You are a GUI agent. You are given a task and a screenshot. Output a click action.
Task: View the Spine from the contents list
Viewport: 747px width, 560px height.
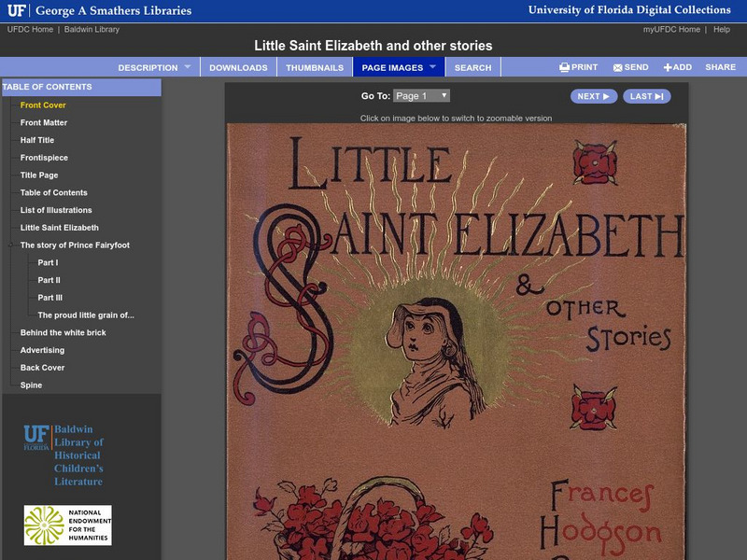(x=32, y=385)
